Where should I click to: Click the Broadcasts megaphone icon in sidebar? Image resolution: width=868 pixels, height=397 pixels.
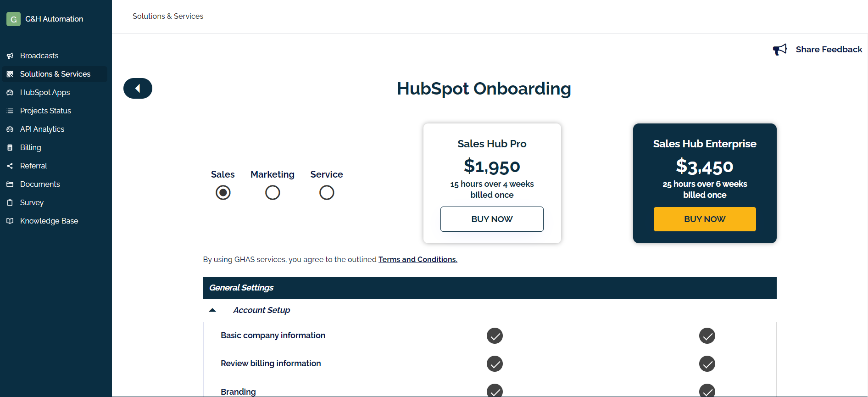click(x=10, y=56)
